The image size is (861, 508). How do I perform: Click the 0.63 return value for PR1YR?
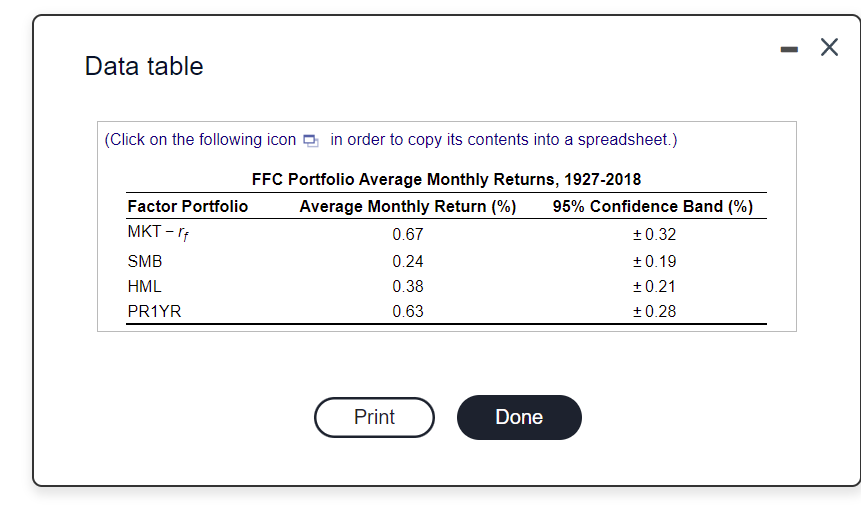point(408,311)
